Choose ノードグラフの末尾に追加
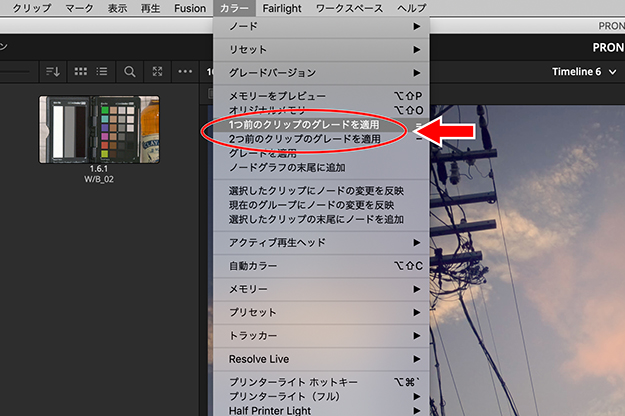This screenshot has width=625, height=416. (x=287, y=167)
